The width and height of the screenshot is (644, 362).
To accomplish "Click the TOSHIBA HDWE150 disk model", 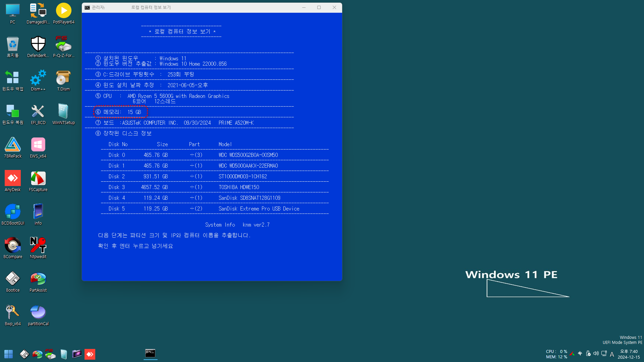I will click(239, 187).
